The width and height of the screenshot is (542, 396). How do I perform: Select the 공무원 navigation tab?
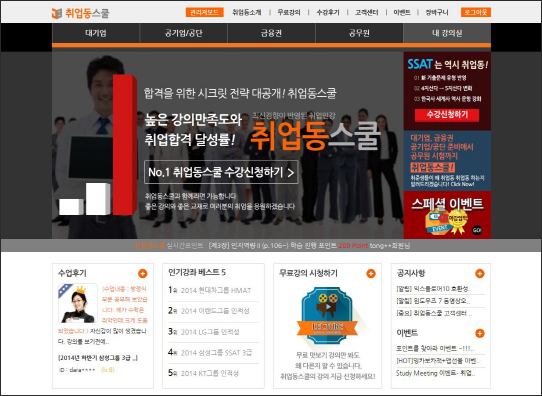(359, 33)
